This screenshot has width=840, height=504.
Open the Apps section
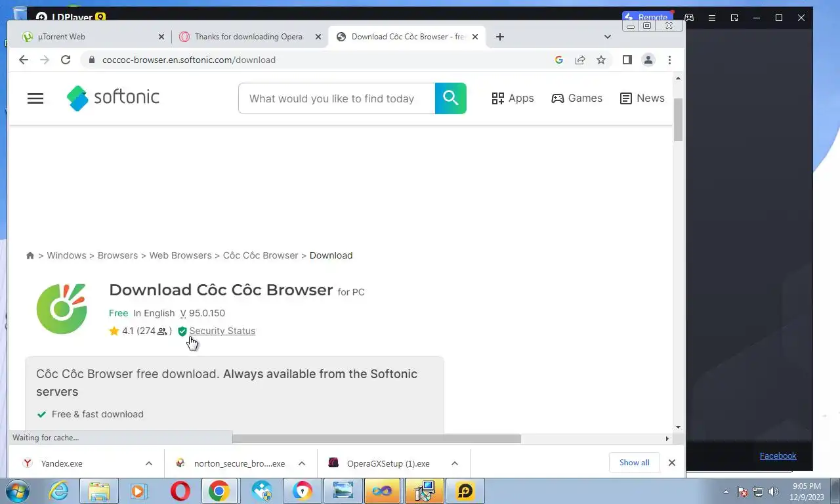(x=513, y=98)
